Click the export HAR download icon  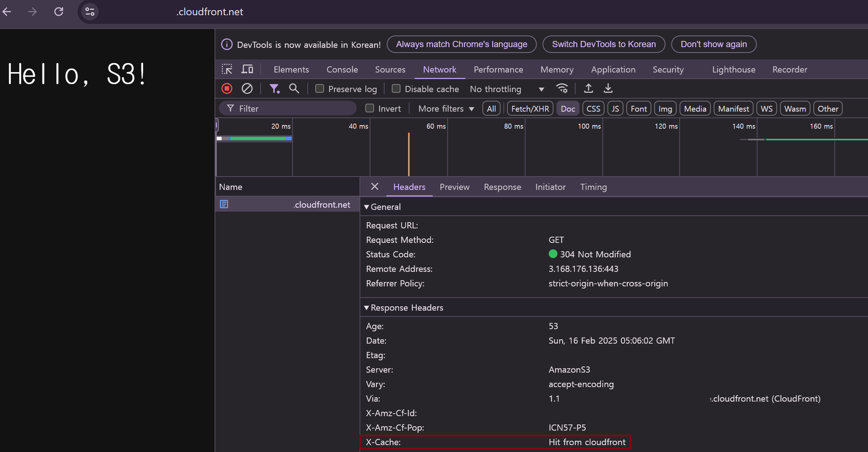point(608,89)
